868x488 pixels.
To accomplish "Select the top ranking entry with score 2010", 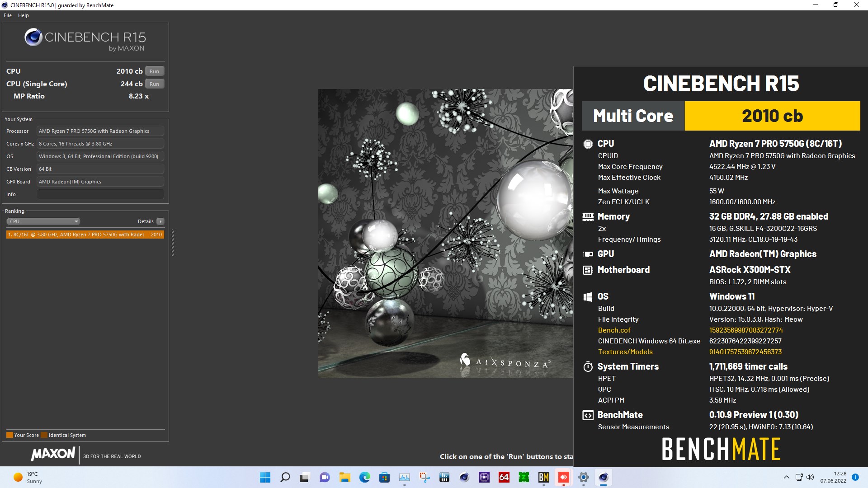I will (85, 235).
